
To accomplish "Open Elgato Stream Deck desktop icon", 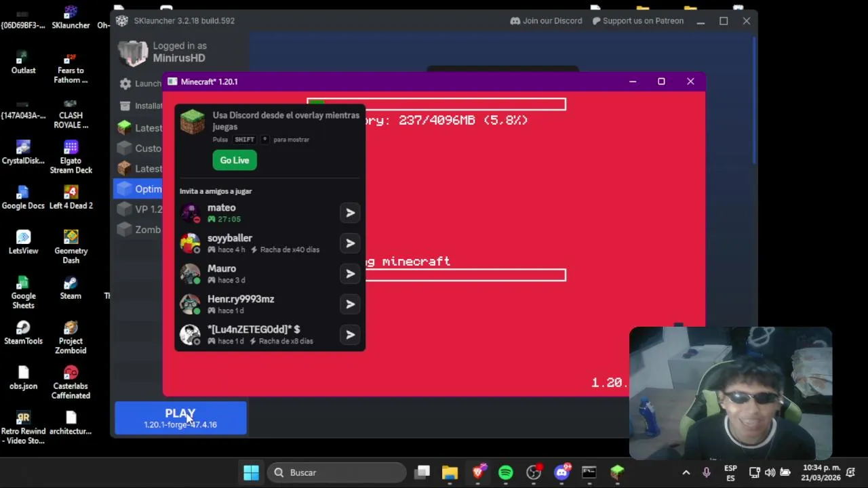I will (71, 157).
